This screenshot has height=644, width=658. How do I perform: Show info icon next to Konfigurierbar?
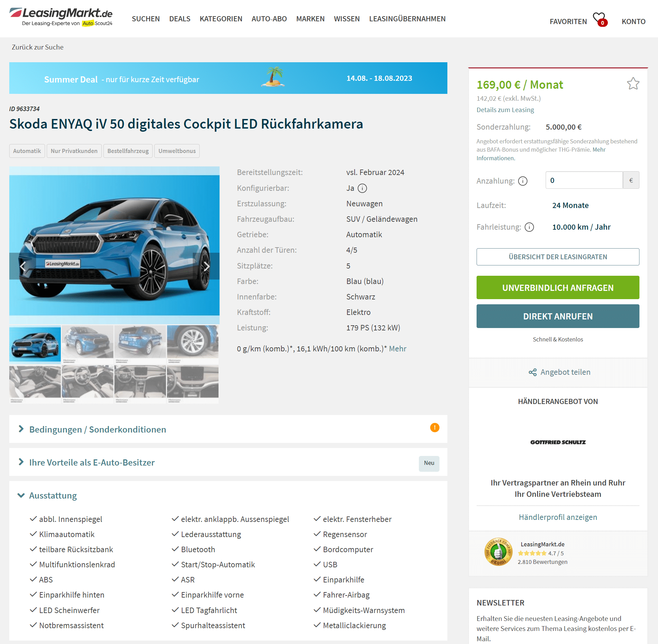[x=362, y=188]
